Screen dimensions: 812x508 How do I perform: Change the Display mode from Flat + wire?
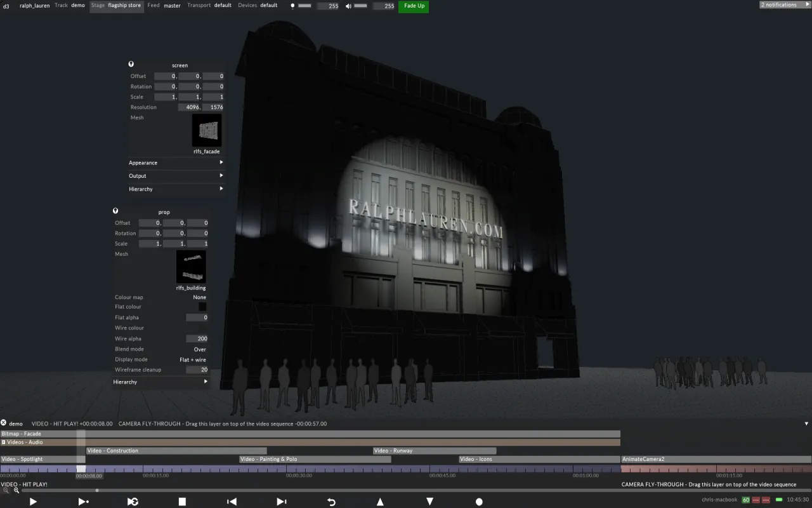tap(195, 359)
